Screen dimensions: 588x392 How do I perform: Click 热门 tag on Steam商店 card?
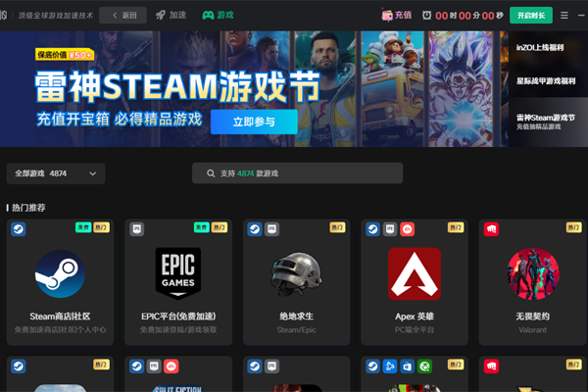pyautogui.click(x=101, y=227)
